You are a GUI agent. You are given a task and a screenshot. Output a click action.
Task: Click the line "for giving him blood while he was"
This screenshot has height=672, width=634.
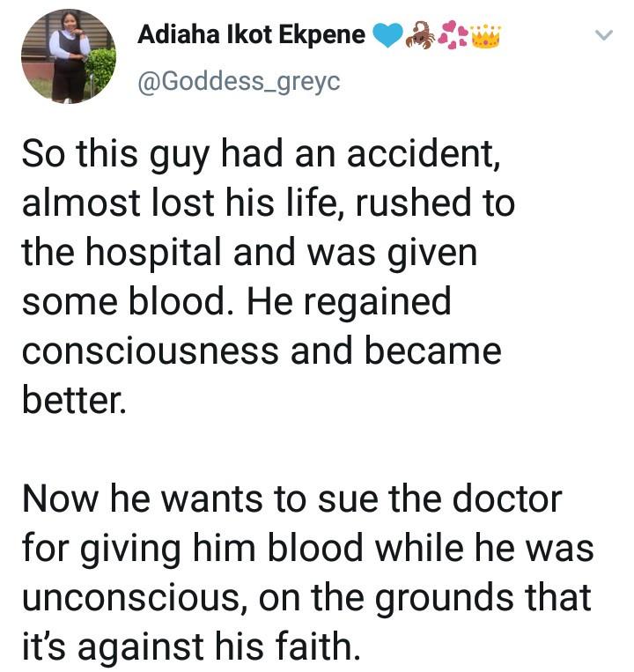307,550
